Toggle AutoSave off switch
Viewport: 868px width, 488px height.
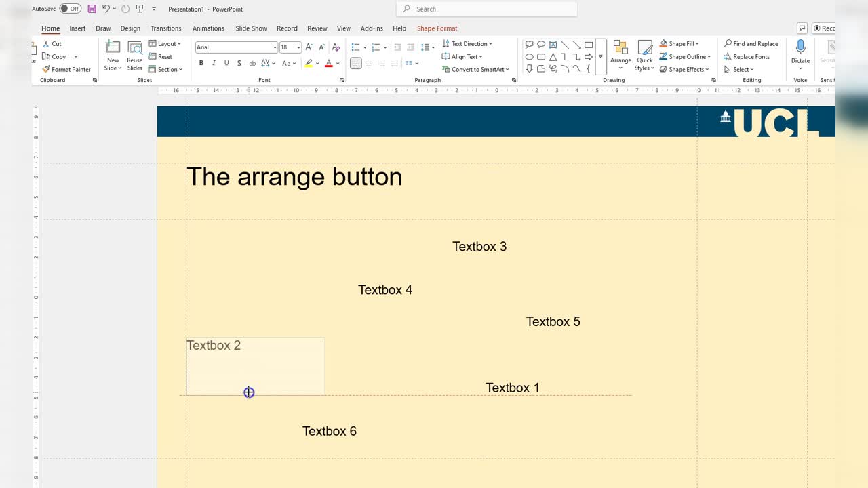click(x=70, y=9)
